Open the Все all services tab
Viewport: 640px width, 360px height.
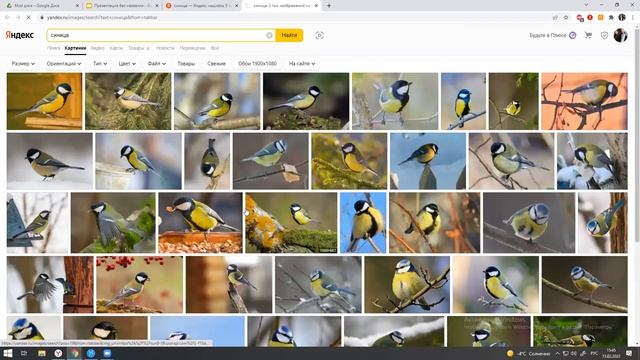point(215,48)
